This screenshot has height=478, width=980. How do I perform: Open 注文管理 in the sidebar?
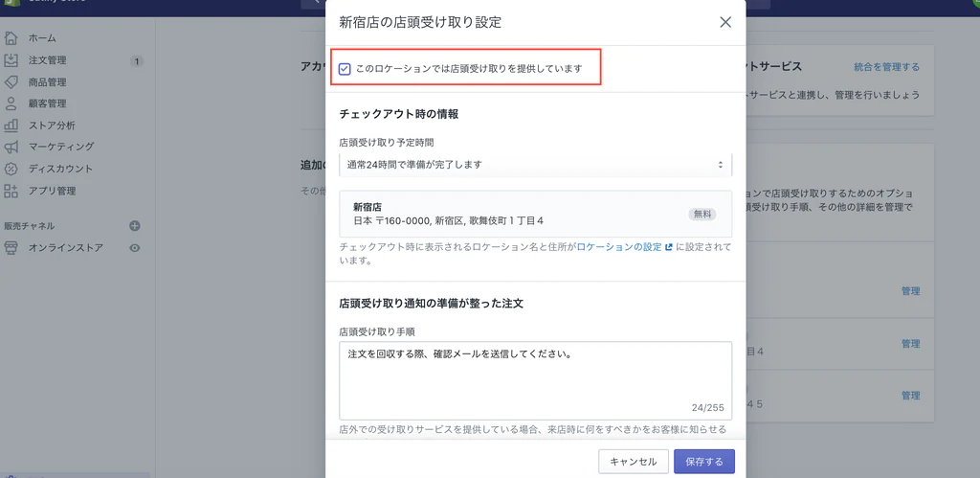pos(47,60)
